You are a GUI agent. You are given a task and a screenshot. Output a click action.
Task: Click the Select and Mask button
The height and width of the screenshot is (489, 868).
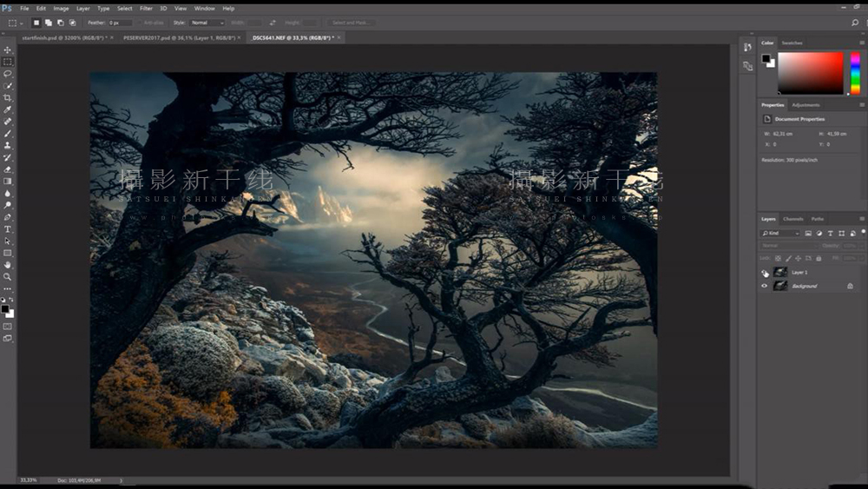click(x=351, y=23)
